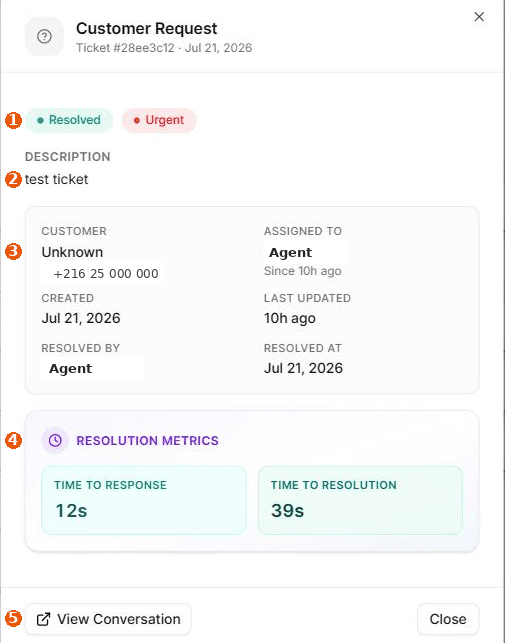Image resolution: width=505 pixels, height=643 pixels.
Task: Close the dialog with the X icon
Action: [x=479, y=17]
